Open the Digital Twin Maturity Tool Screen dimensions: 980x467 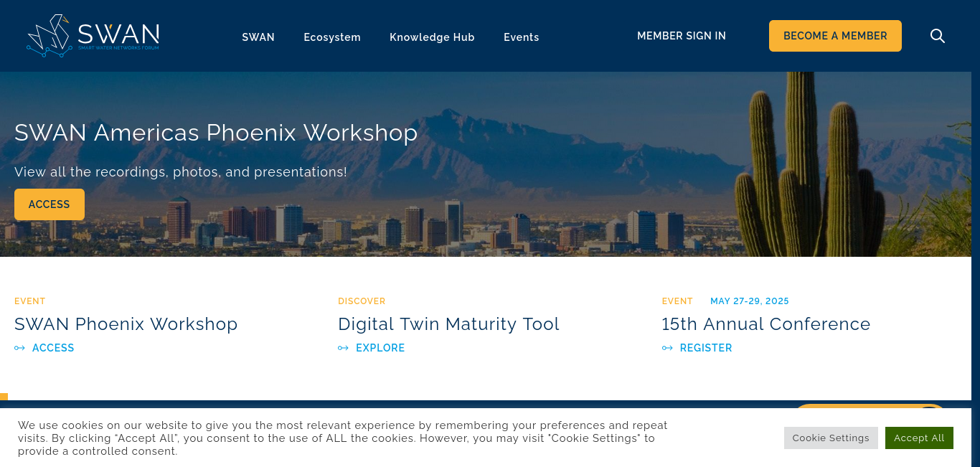(x=448, y=324)
